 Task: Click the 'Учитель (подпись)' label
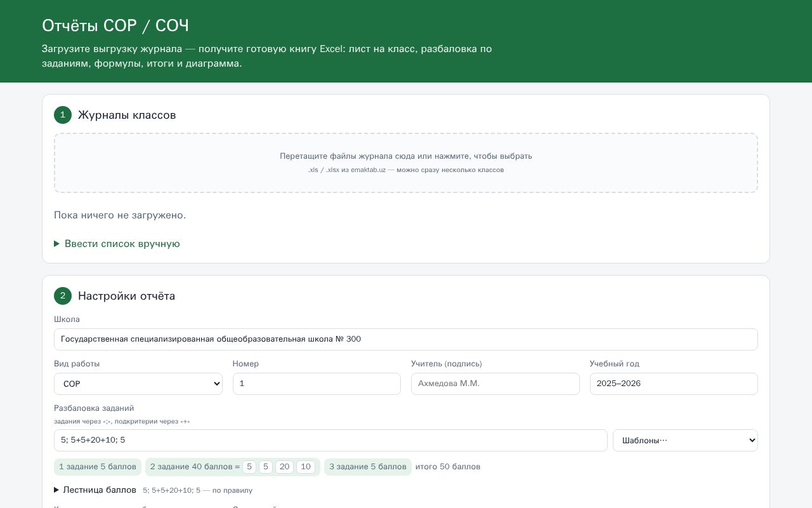coord(447,364)
